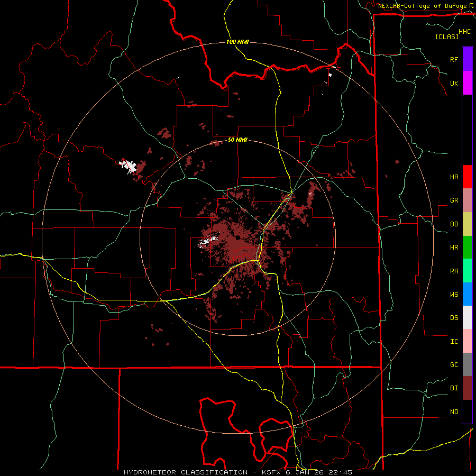Click the UK magenta legend color block
Image resolution: width=476 pixels, height=476 pixels.
pyautogui.click(x=467, y=83)
